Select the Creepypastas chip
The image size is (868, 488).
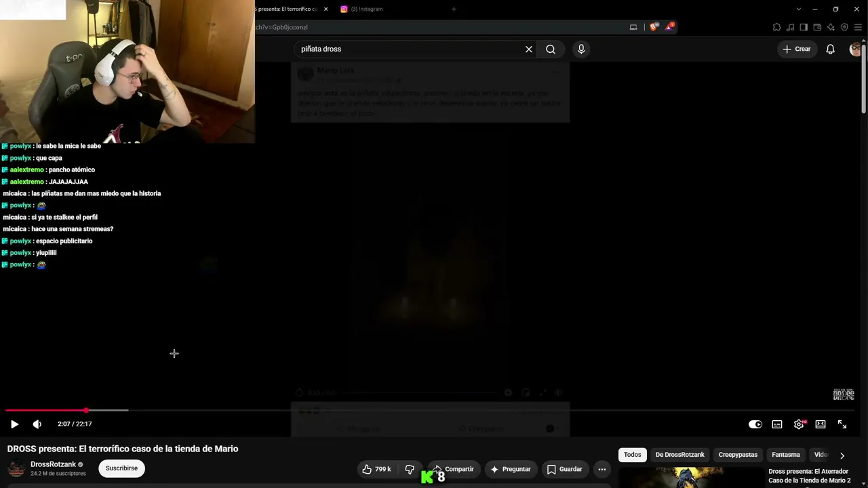pos(738,455)
